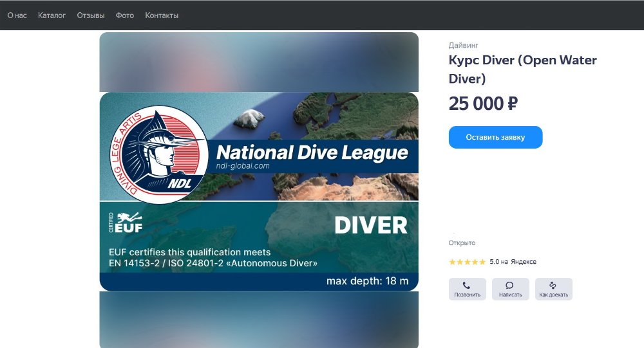644x348 pixels.
Task: Open the Контакты page
Action: (162, 15)
